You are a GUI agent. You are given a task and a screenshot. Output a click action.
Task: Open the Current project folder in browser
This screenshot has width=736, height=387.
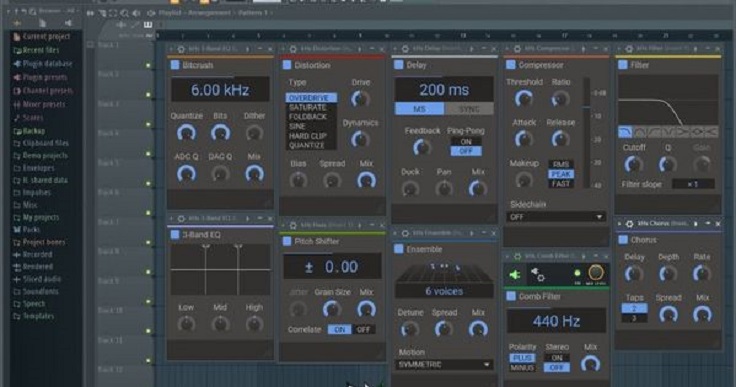(42, 36)
